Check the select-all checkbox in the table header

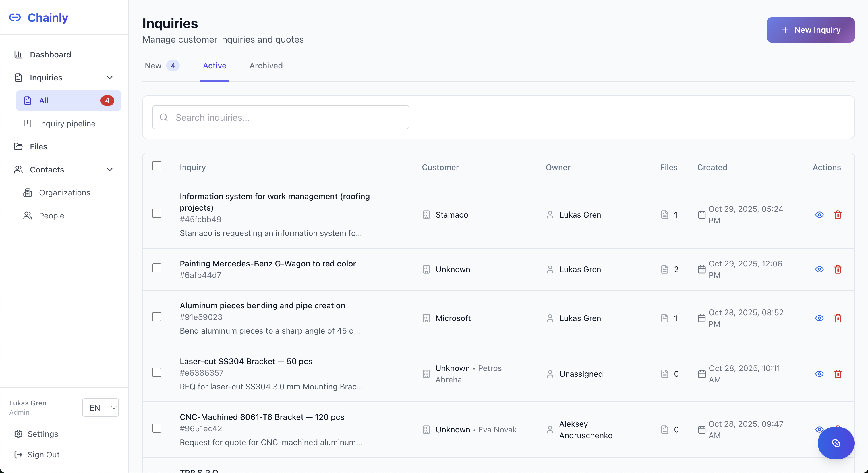point(157,166)
